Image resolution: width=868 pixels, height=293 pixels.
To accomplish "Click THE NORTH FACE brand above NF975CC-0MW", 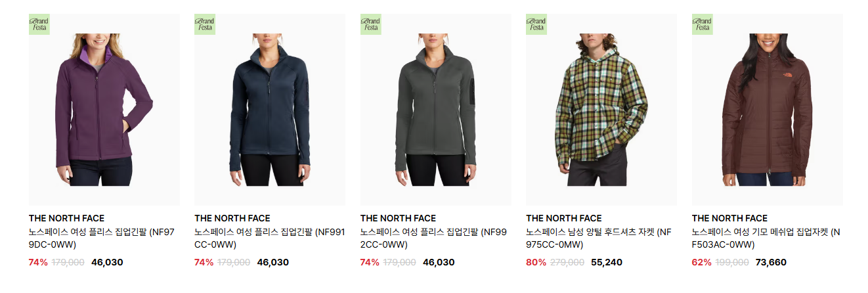I will 563,218.
